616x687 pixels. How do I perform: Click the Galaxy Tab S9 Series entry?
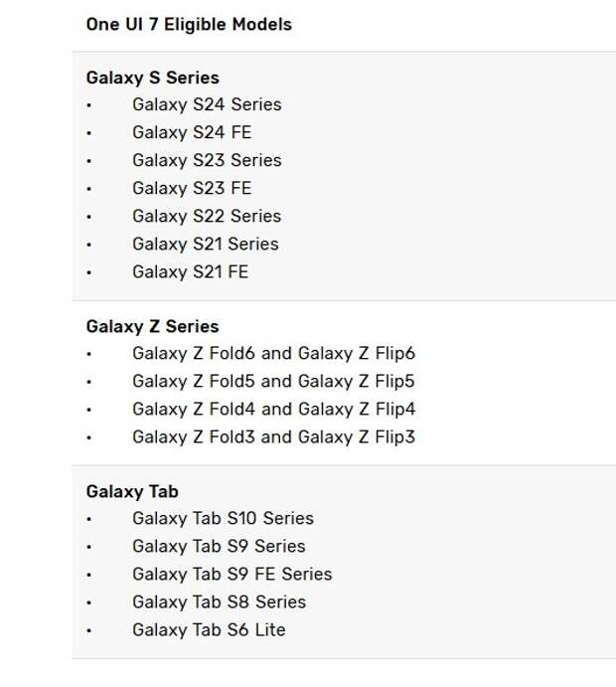pyautogui.click(x=219, y=547)
